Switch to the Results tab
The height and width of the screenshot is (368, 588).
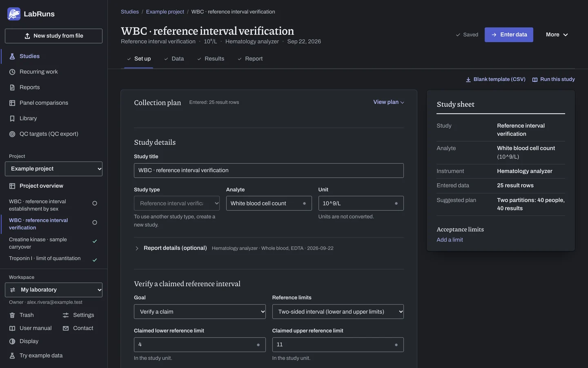pos(210,59)
